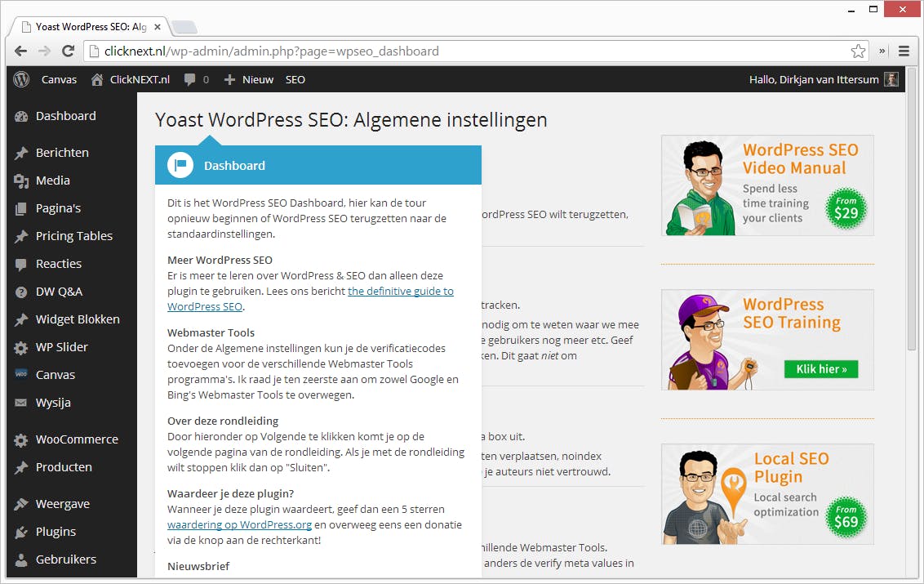Open the comments bubble icon in admin bar
This screenshot has width=924, height=584.
pyautogui.click(x=189, y=79)
